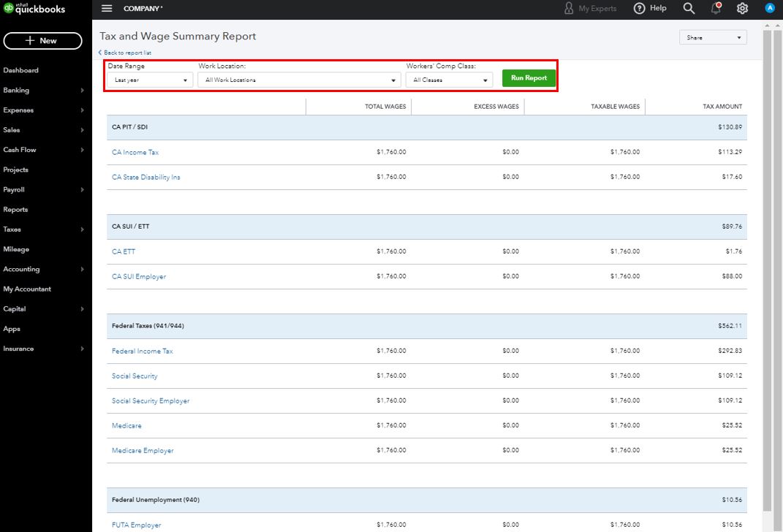Click the TOTAL WAGES column header
Screen dimensions: 783x532
click(x=385, y=106)
